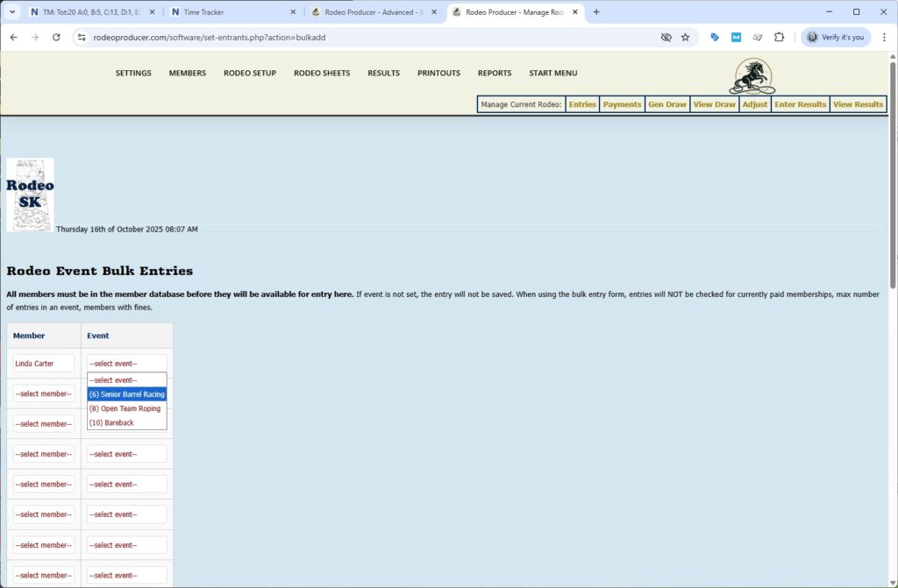This screenshot has width=898, height=588.
Task: Open the Payments link in the rodeo toolbar
Action: pyautogui.click(x=622, y=103)
